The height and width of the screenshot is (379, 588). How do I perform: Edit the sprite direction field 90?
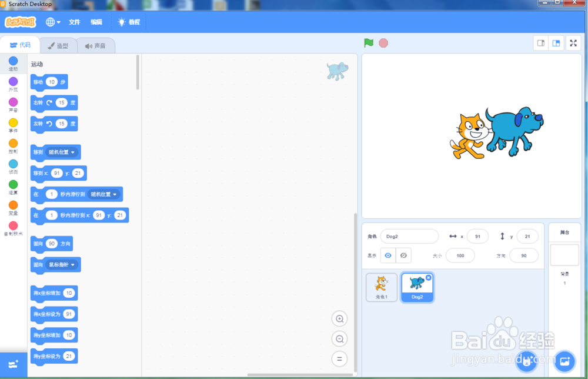[524, 255]
